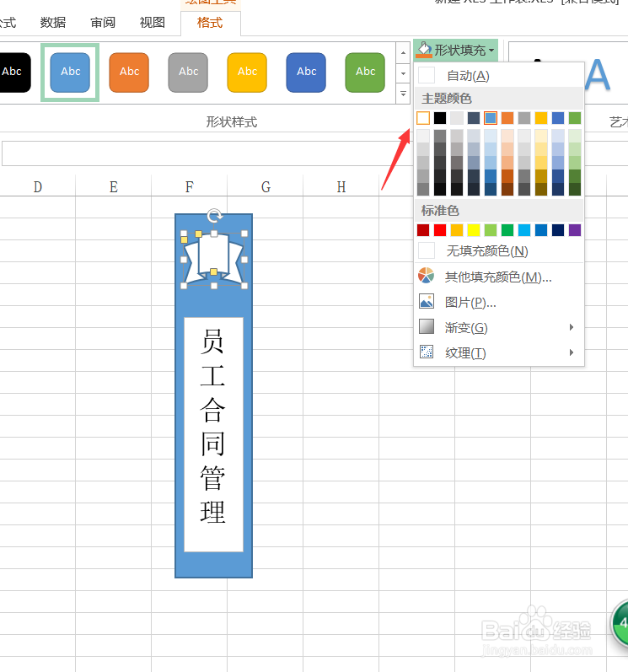The height and width of the screenshot is (672, 628).
Task: Apply the orange Abc shape style
Action: [x=129, y=72]
